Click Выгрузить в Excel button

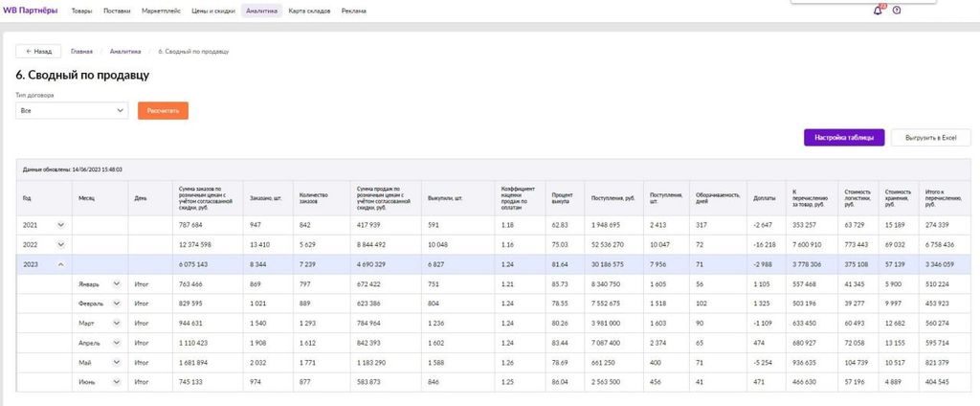pyautogui.click(x=931, y=138)
